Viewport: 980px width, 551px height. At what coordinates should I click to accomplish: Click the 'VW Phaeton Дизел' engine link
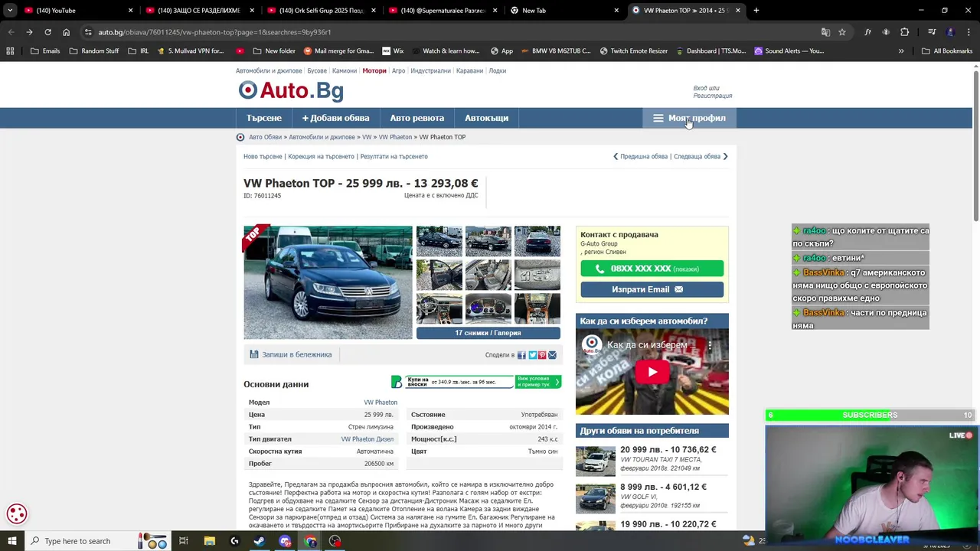(367, 439)
